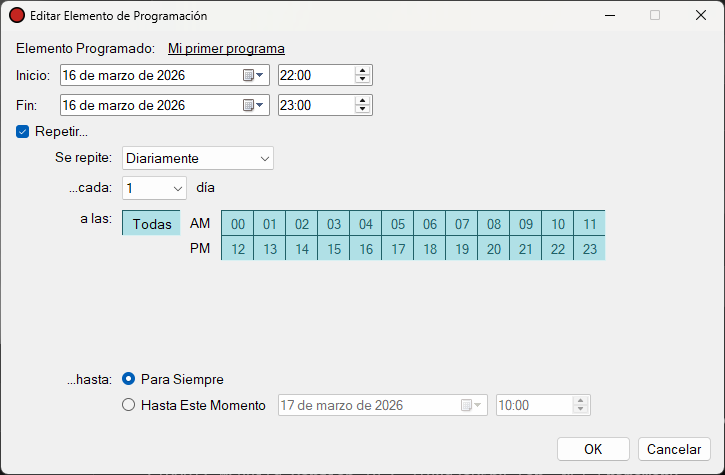Open the Fin date calendar dropdown
This screenshot has height=475, width=725.
[253, 105]
